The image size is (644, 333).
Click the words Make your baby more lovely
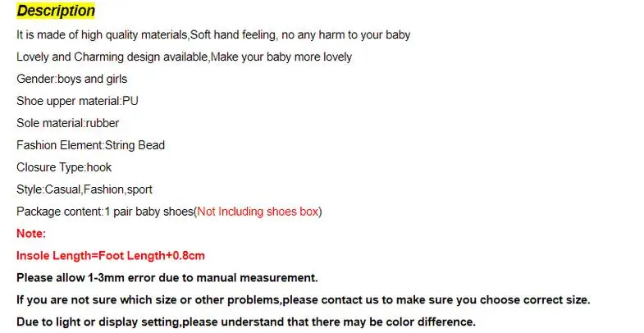tap(281, 57)
